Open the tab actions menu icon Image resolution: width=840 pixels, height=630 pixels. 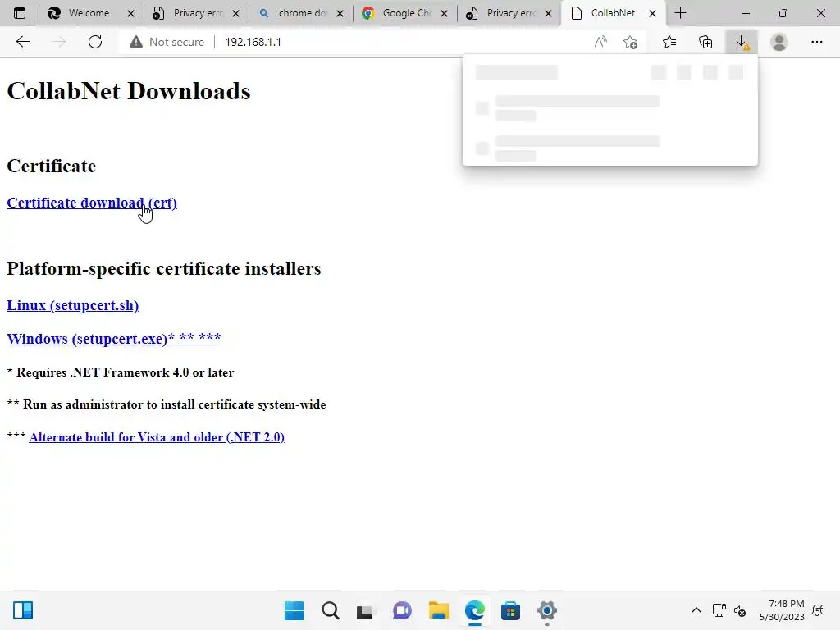20,13
